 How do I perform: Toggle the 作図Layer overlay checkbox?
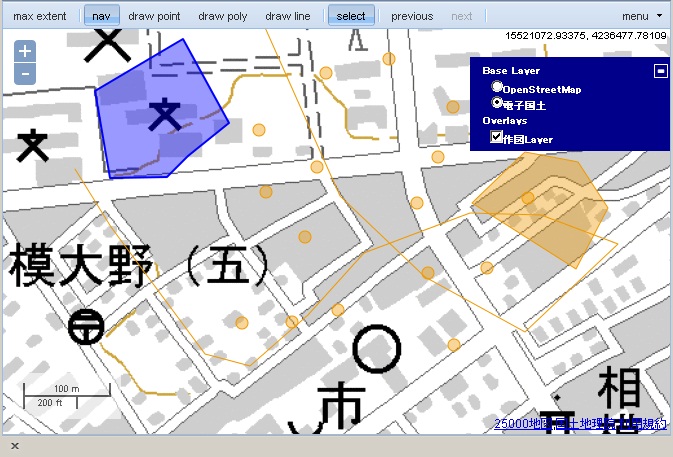[497, 138]
